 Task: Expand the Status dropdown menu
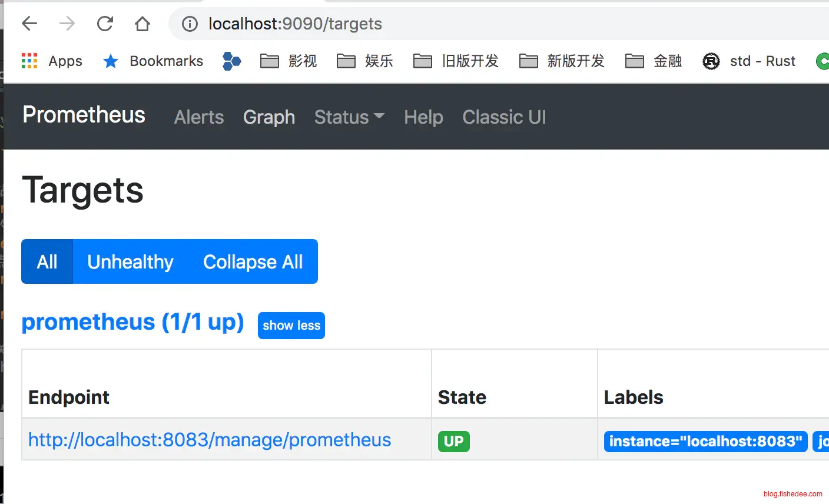click(x=349, y=117)
